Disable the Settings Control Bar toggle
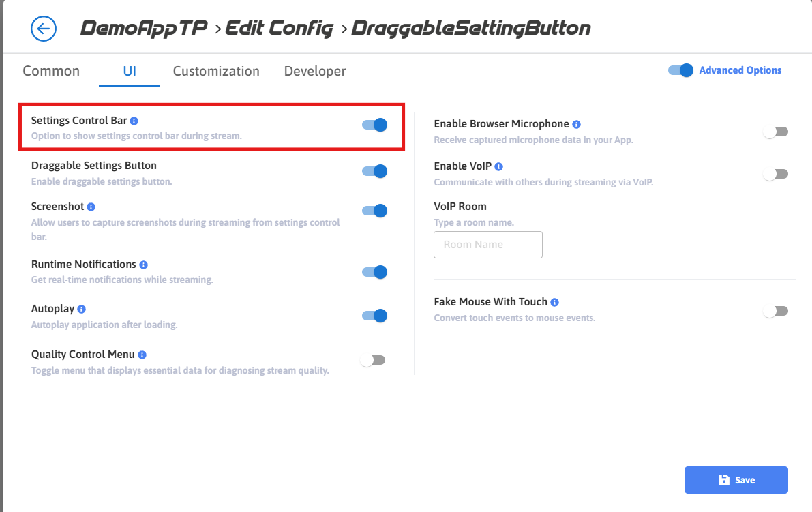Image resolution: width=812 pixels, height=512 pixels. tap(374, 125)
